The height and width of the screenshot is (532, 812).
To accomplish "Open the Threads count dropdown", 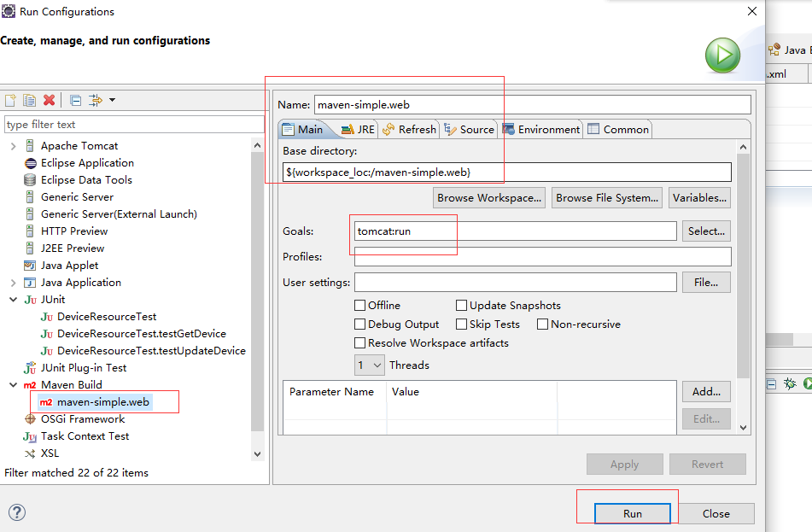I will tap(369, 365).
